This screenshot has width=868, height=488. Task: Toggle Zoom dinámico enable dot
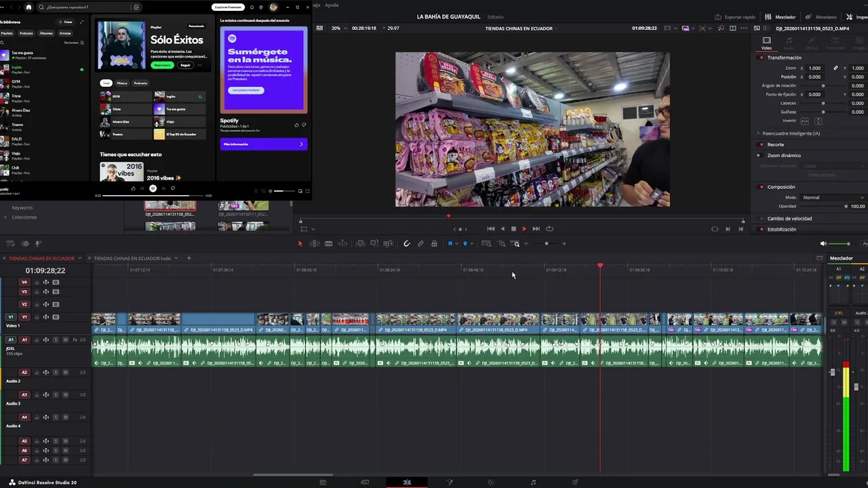(x=759, y=155)
